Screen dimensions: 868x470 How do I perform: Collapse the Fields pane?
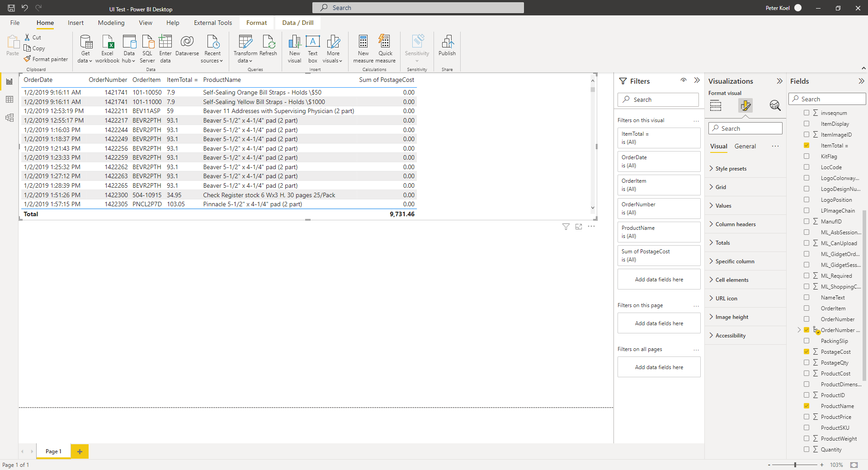(861, 81)
